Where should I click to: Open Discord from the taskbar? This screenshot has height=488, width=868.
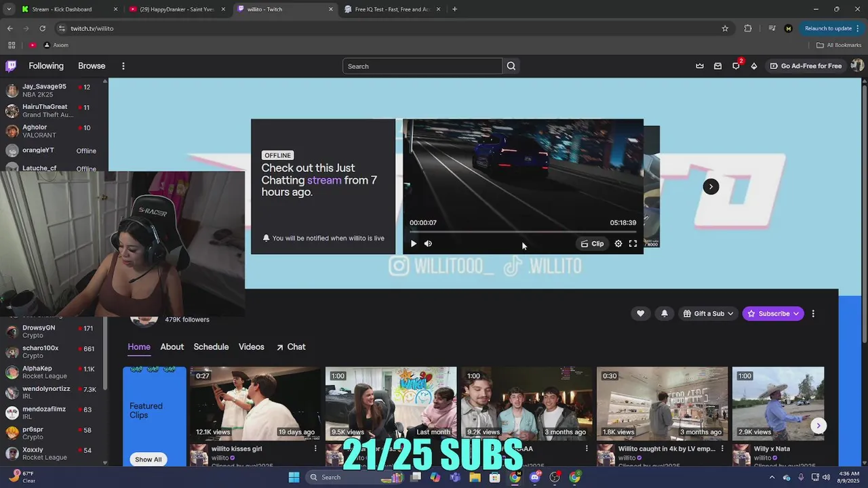[535, 477]
